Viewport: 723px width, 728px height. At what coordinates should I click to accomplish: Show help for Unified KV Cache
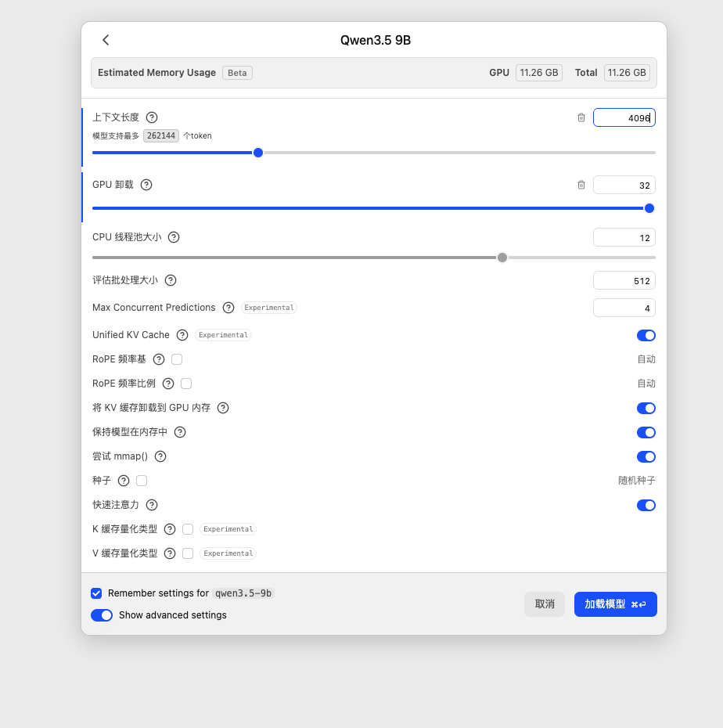coord(182,335)
